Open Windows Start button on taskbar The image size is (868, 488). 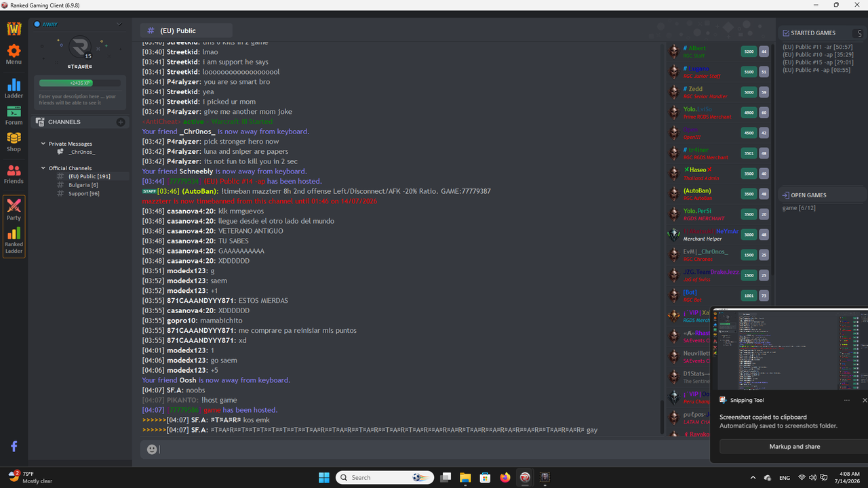[x=324, y=477]
